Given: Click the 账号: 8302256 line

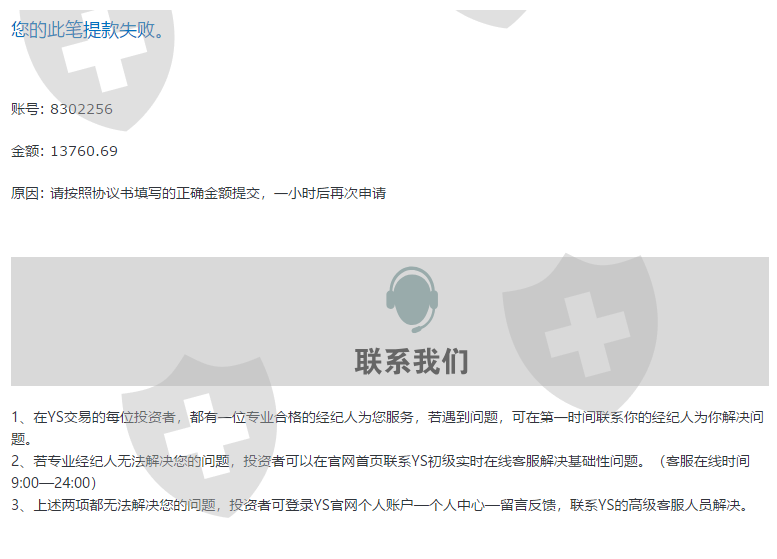Looking at the screenshot, I should point(62,109).
